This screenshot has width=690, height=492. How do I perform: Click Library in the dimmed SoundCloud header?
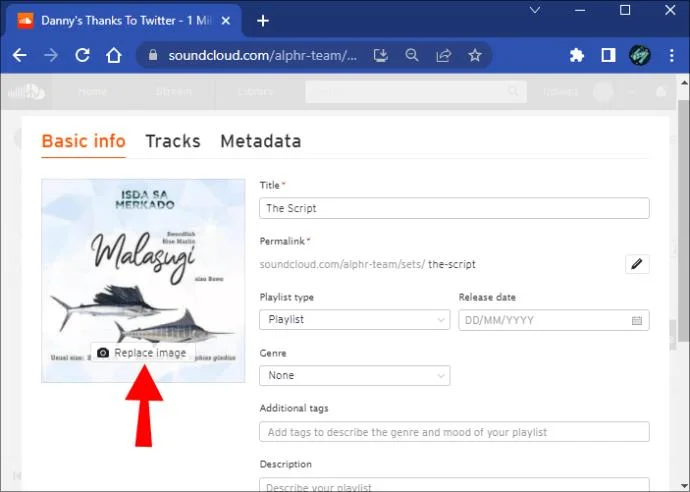(x=255, y=92)
